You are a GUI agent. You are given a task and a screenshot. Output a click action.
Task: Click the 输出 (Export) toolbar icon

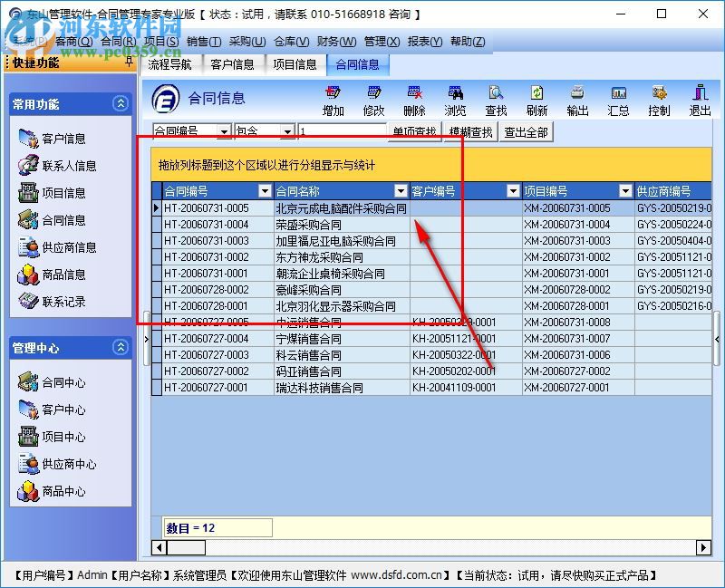click(x=577, y=100)
